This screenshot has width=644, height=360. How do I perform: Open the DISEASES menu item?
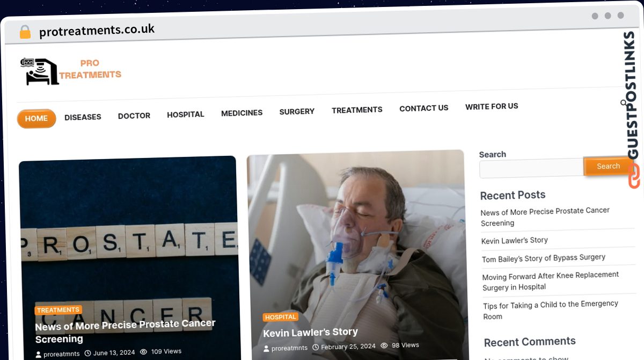tap(83, 117)
